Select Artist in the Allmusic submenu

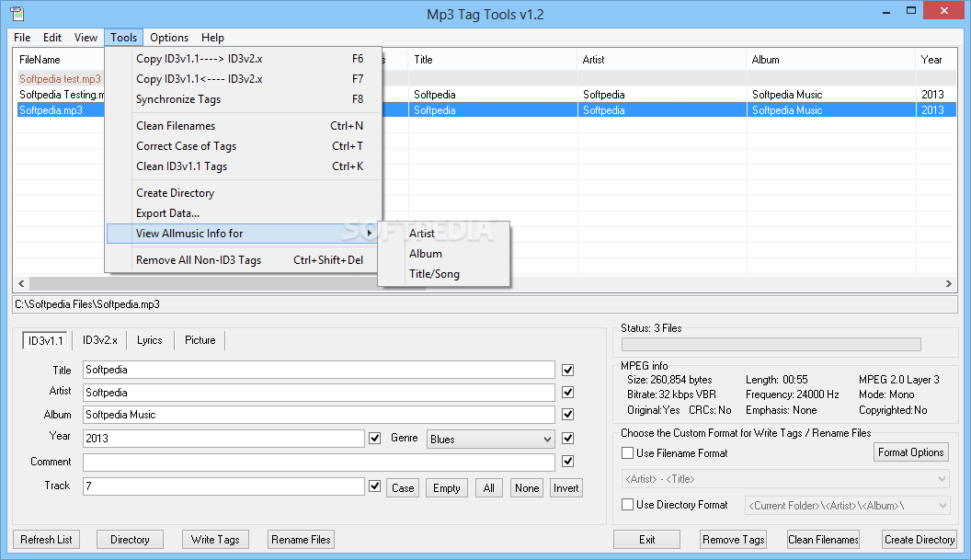443,234
